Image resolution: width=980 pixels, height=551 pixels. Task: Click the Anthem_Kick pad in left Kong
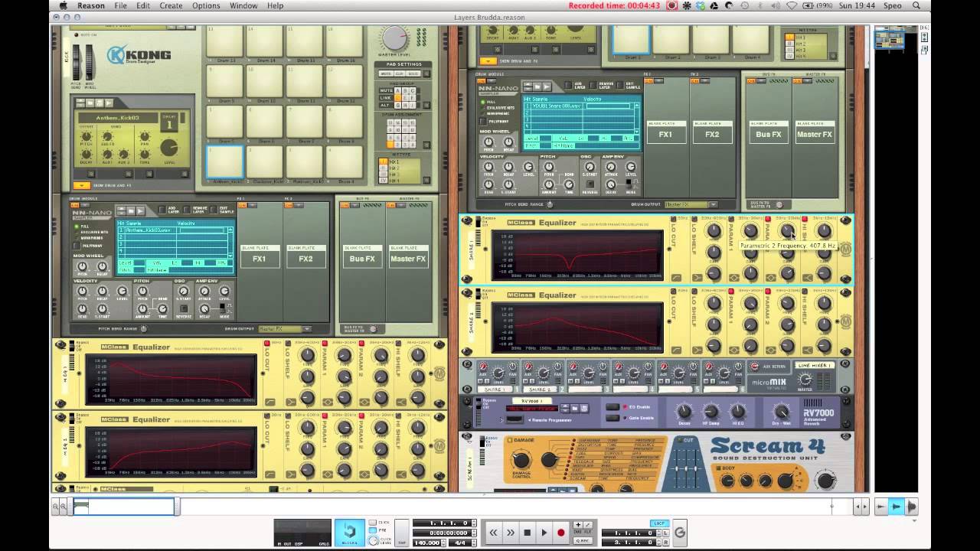click(x=224, y=161)
